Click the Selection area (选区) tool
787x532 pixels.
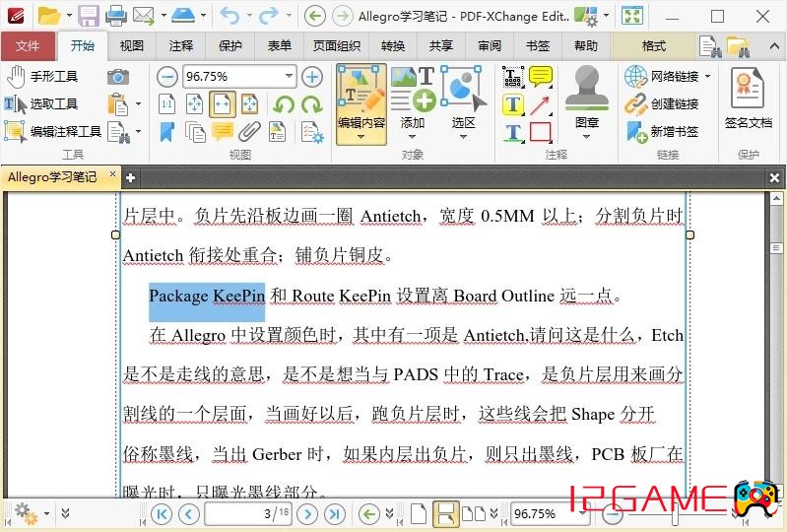[463, 100]
